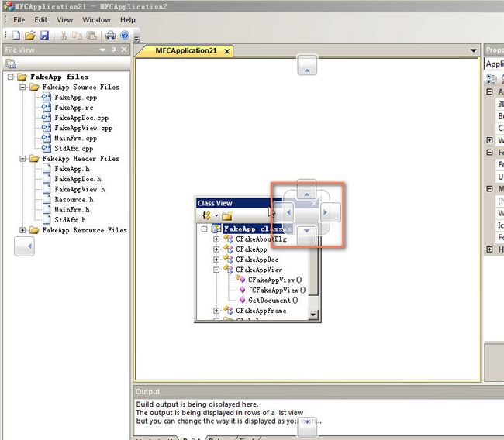The height and width of the screenshot is (440, 504).
Task: Select MainFrm.h header file
Action: 72,210
